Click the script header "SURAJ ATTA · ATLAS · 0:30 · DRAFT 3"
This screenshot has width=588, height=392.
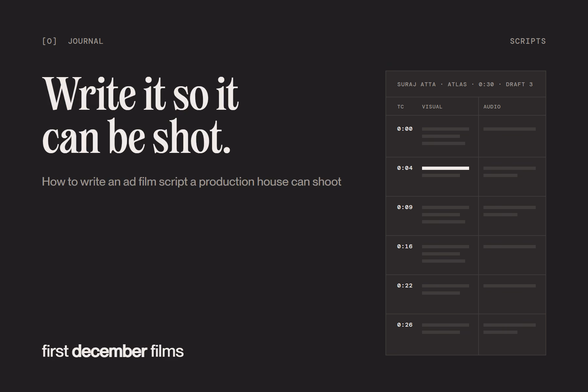point(465,84)
